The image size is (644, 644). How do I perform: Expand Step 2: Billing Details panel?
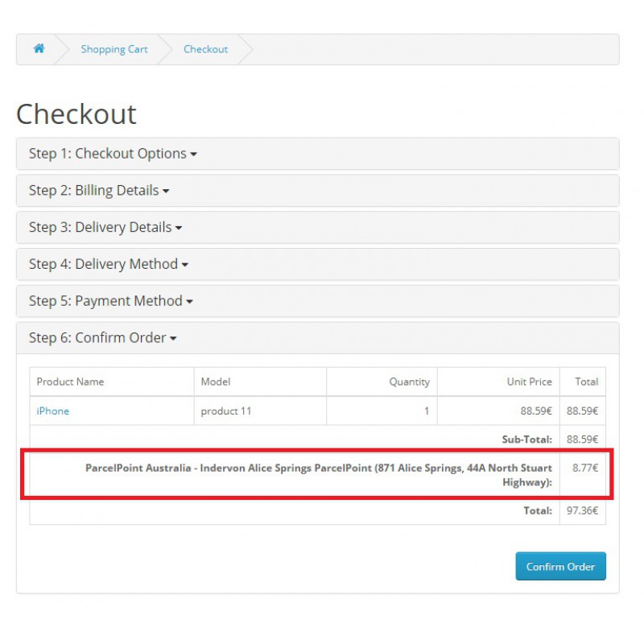click(x=94, y=191)
